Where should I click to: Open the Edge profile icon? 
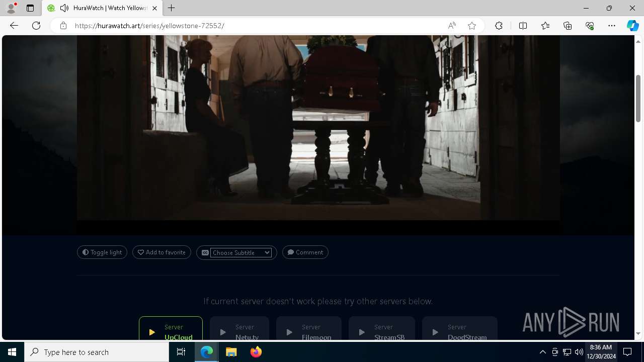11,8
